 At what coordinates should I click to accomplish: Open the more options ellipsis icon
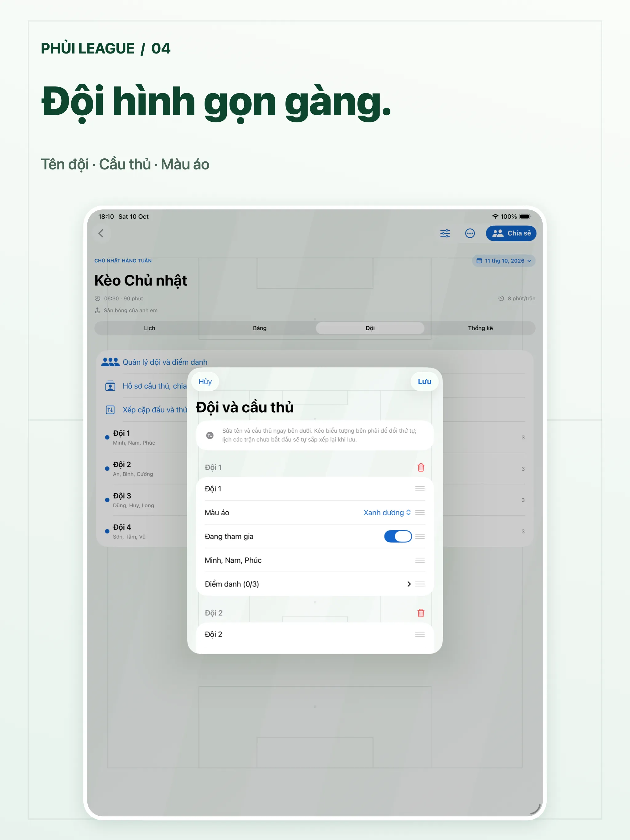tap(470, 233)
